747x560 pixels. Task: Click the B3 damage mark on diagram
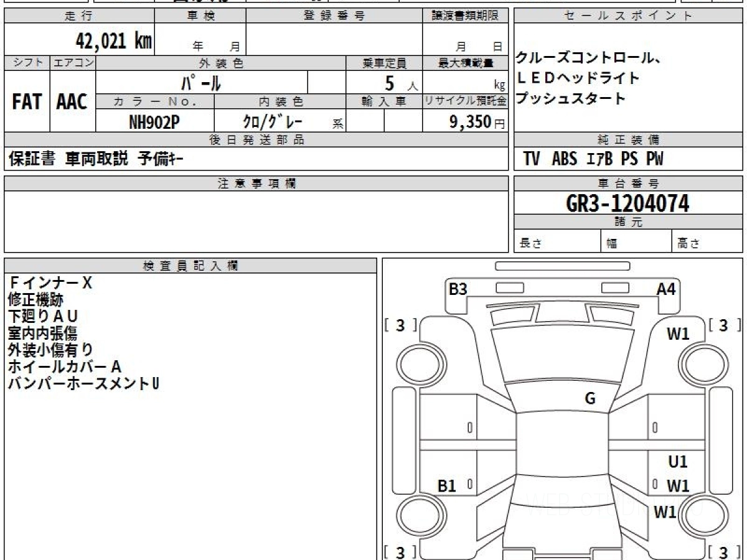click(458, 289)
